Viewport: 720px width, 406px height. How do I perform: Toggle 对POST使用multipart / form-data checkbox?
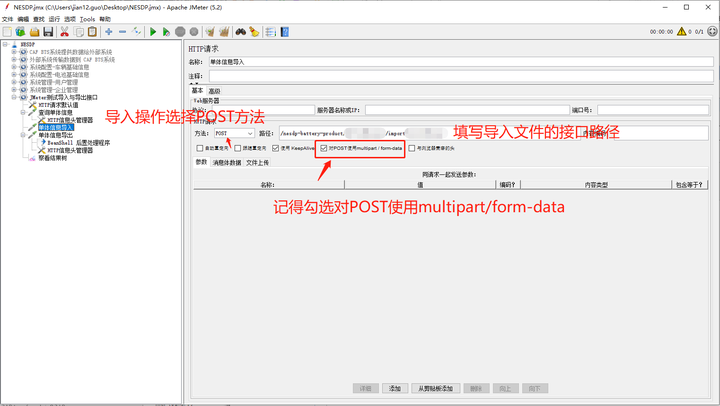[x=324, y=148]
